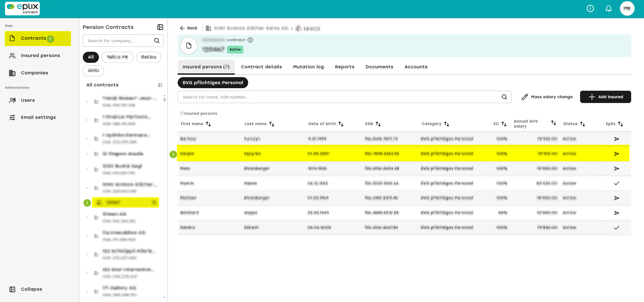The width and height of the screenshot is (644, 302).
Task: Open the info help icon in header
Action: 590,9
